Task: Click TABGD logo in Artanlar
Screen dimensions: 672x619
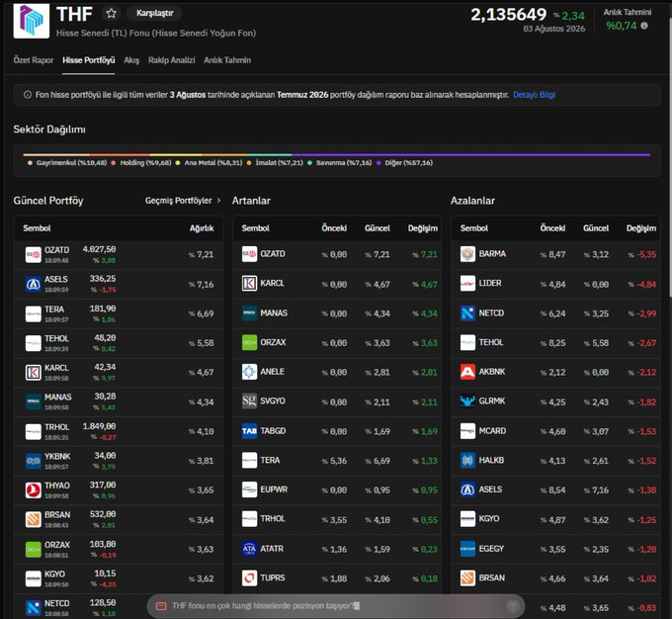Action: click(249, 431)
